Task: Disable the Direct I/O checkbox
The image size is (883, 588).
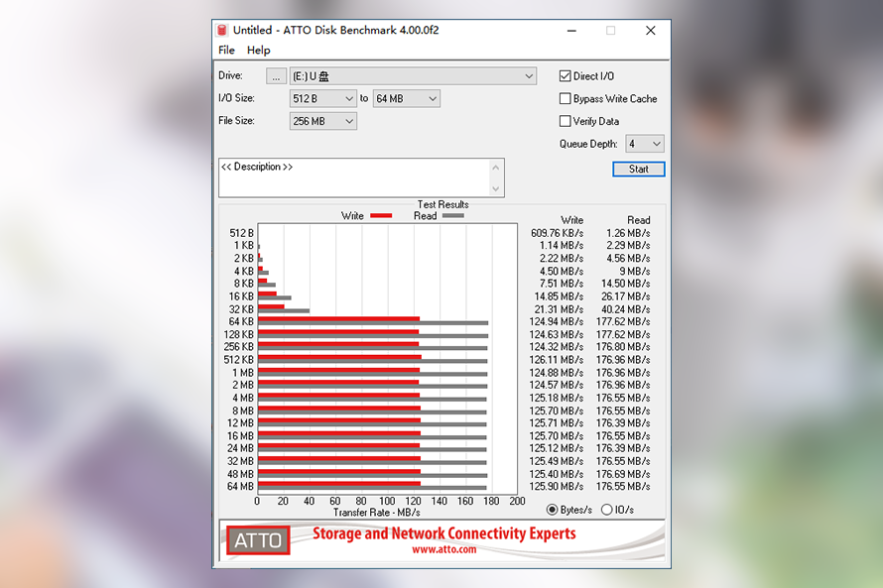Action: (x=566, y=76)
